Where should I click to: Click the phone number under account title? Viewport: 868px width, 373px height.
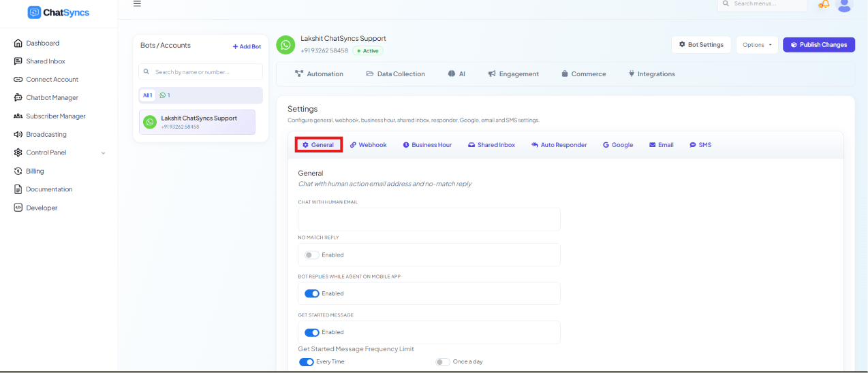coord(324,51)
